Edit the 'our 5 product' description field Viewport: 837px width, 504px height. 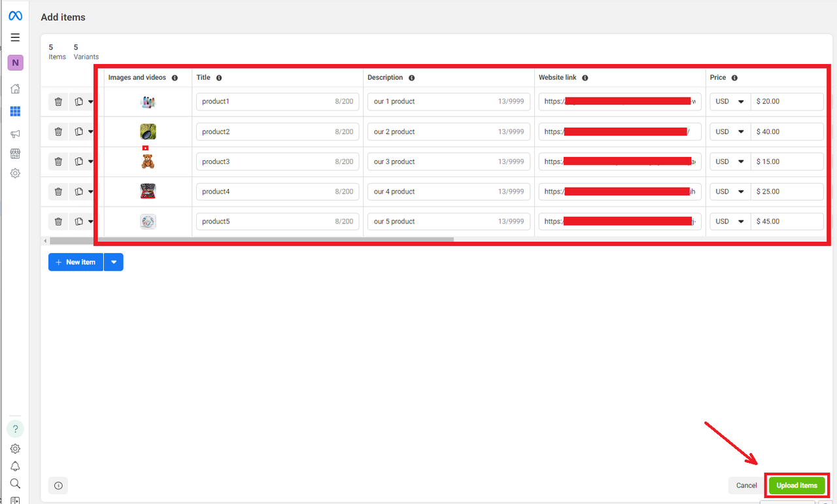pyautogui.click(x=449, y=222)
